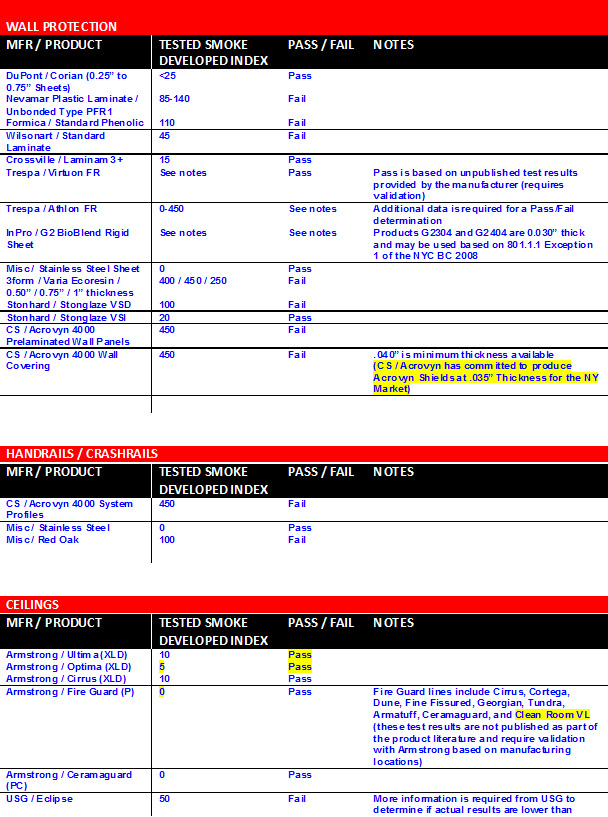Click 'Nevamar Plastic Laminate / Unbonded Type PFR1'

[x=72, y=105]
